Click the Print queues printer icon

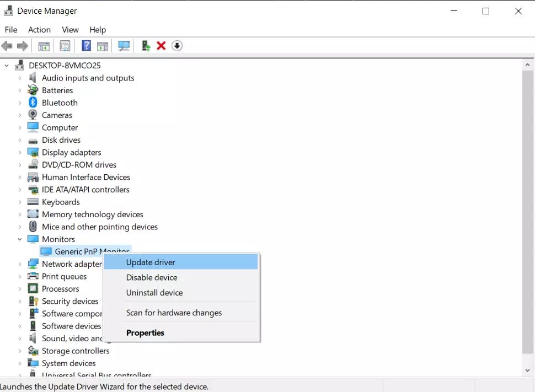[33, 276]
